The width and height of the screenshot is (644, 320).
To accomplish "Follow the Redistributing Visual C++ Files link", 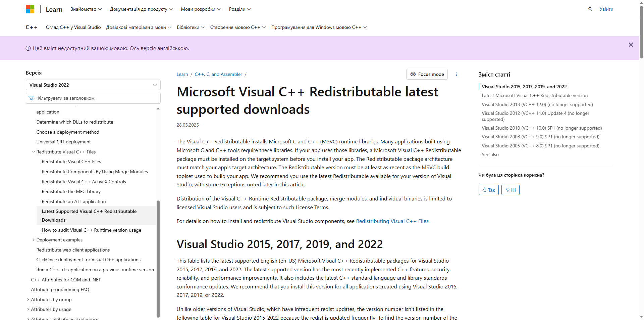I will click(x=392, y=221).
